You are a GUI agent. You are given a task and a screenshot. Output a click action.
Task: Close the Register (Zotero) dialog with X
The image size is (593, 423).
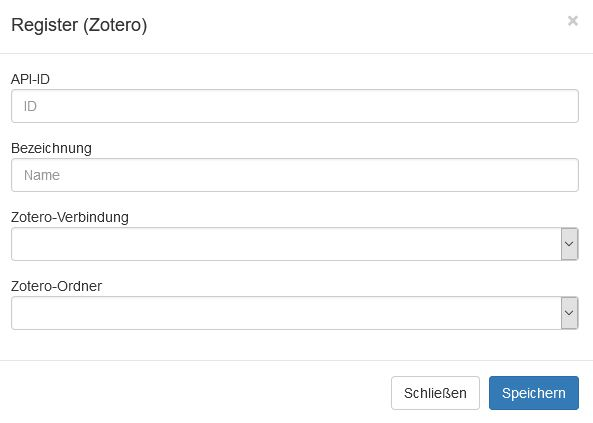pos(573,21)
